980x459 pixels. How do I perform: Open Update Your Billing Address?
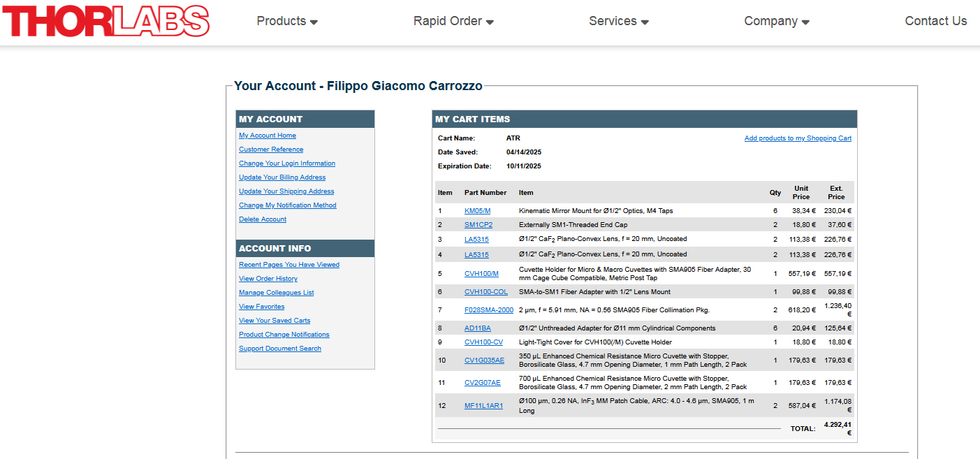pyautogui.click(x=282, y=177)
